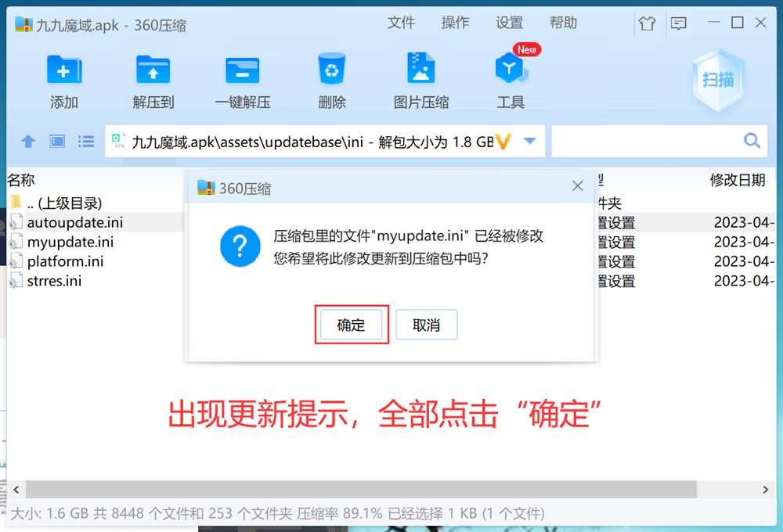
Task: Open the 图片压缩 image compression tool
Action: [420, 70]
